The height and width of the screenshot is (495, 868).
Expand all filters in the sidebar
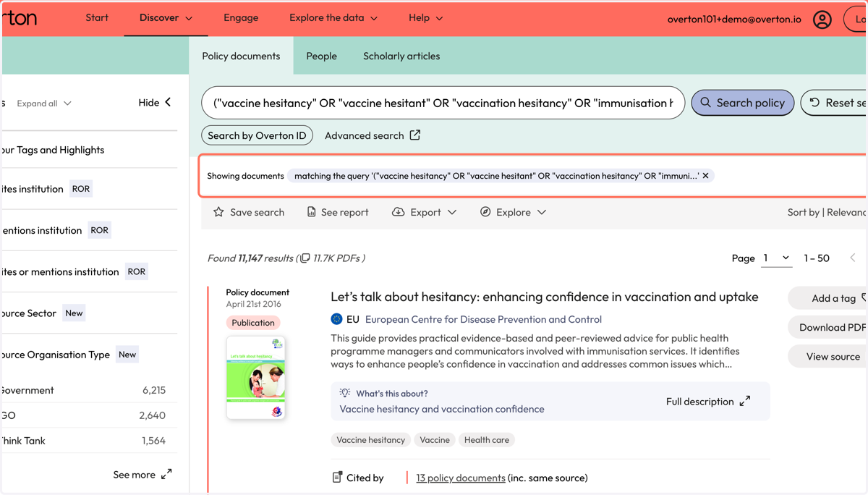tap(44, 103)
